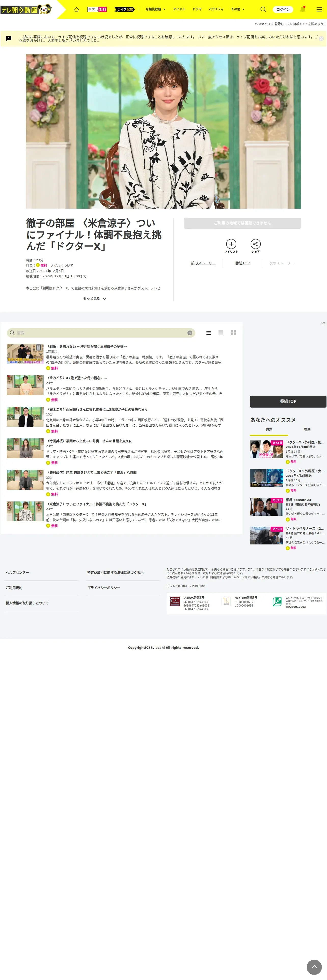
Task: Open the ドラマ menu item
Action: tap(197, 9)
